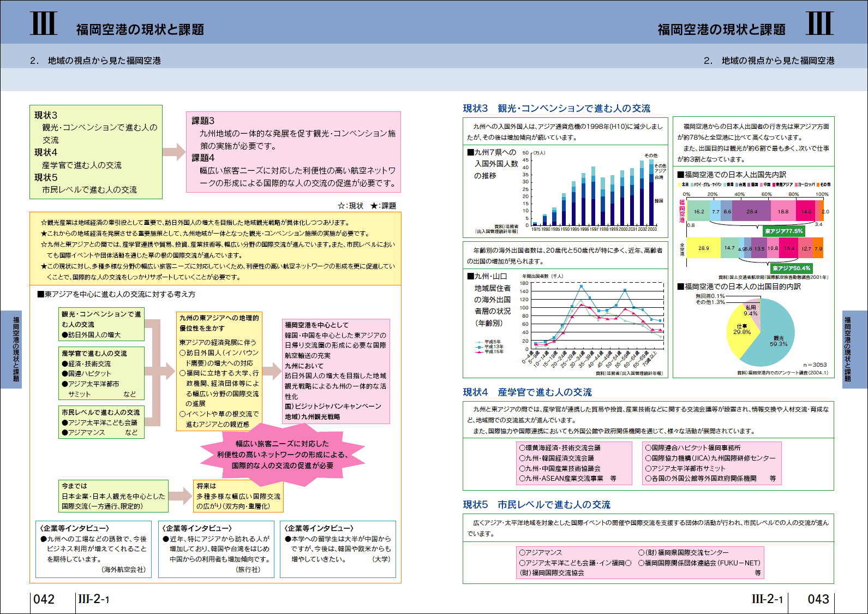868x614 pixels.
Task: Click the green box starting 今までは
Action: pos(113,496)
